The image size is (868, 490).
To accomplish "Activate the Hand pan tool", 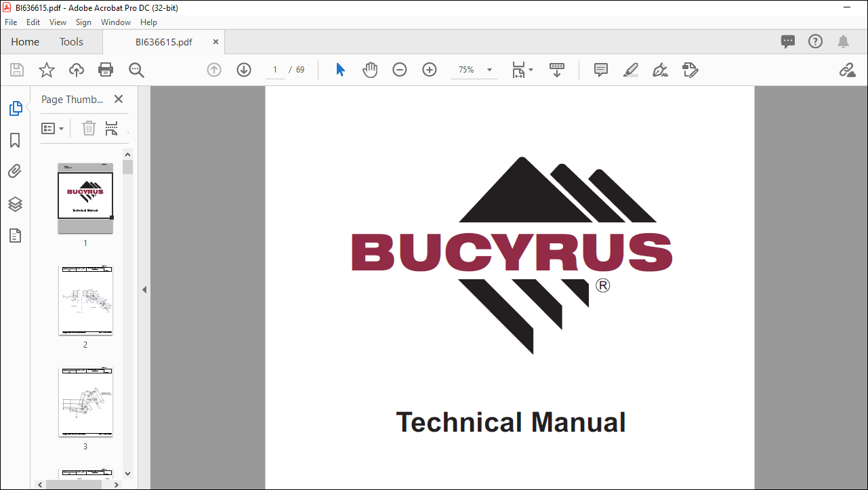I will (x=369, y=70).
